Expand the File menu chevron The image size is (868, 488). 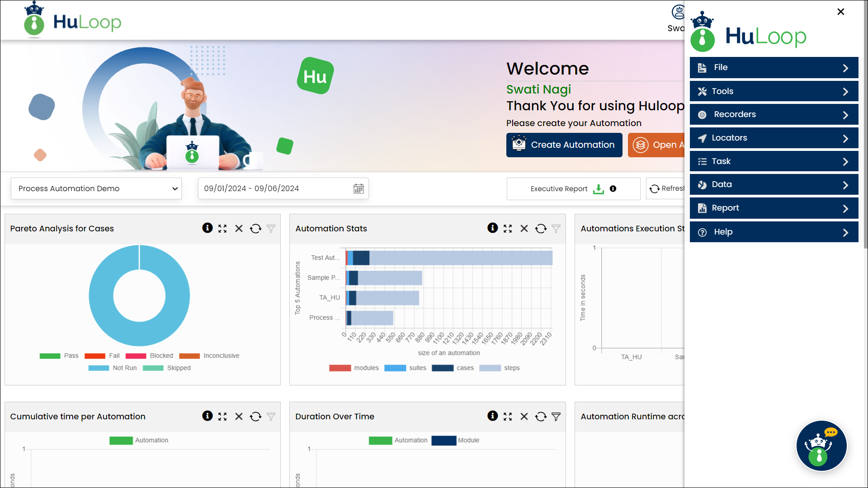click(846, 68)
